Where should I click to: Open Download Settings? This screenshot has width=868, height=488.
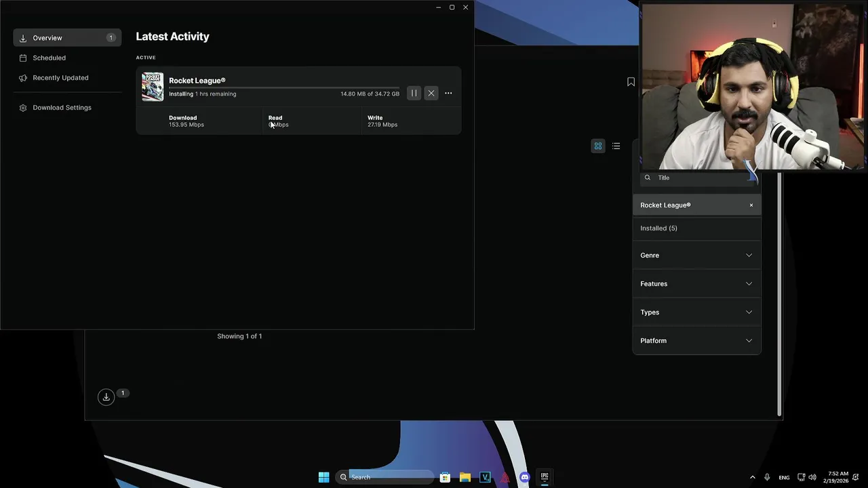[x=67, y=108]
